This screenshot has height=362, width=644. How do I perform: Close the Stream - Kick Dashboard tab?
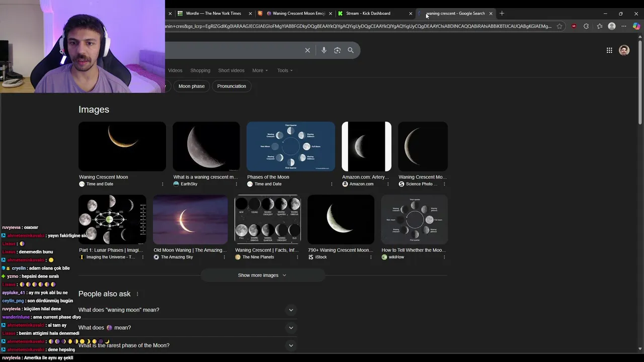click(411, 14)
